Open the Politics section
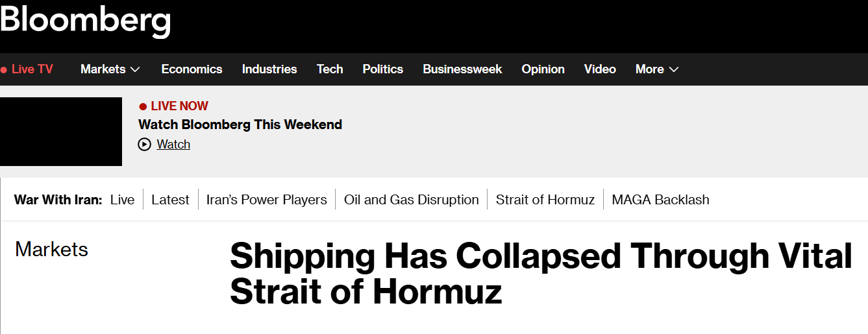The image size is (868, 334). pyautogui.click(x=382, y=69)
